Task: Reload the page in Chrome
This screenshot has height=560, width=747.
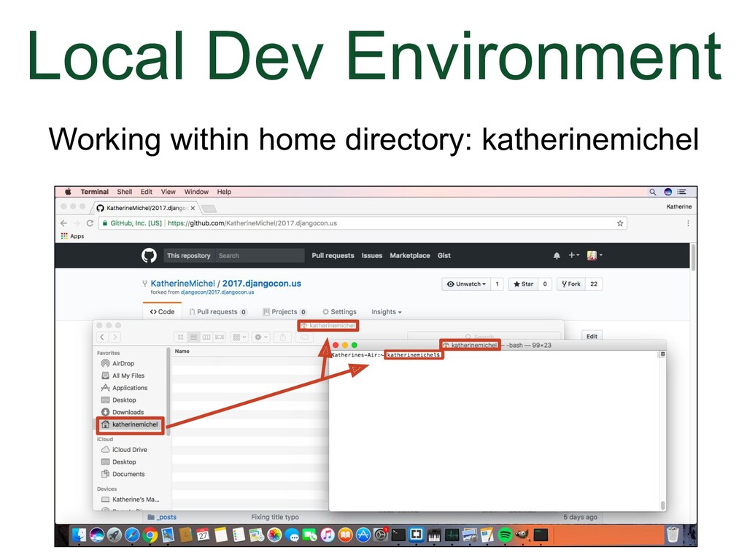Action: (90, 223)
